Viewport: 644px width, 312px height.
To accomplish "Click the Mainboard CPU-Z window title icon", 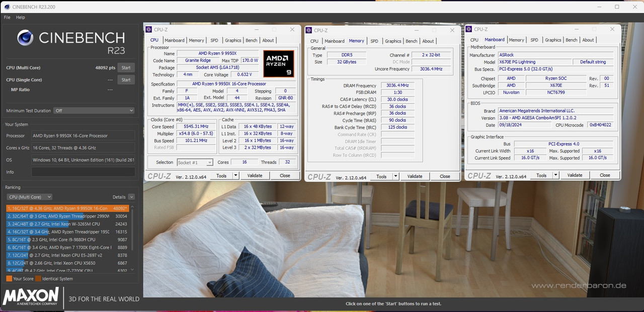I will coord(469,29).
